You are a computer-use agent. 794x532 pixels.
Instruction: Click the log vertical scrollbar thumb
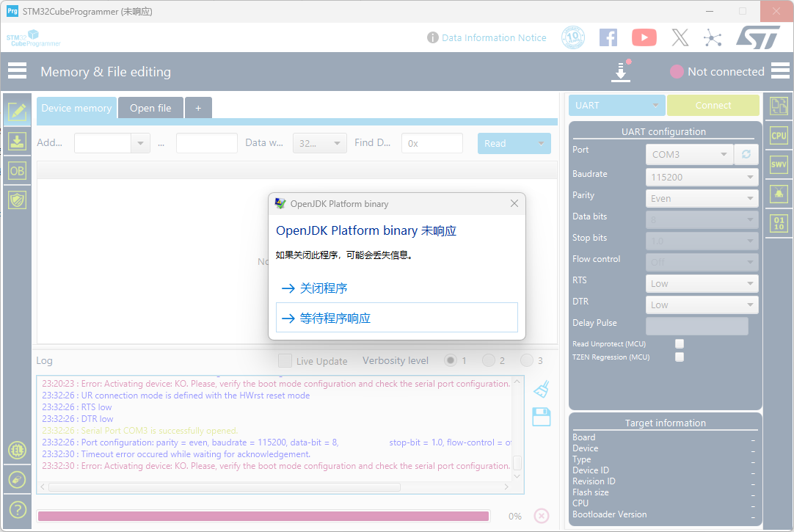pyautogui.click(x=517, y=462)
